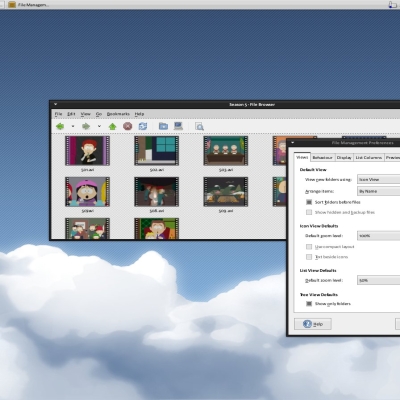Switch to the List Columns tab
The height and width of the screenshot is (400, 400).
click(369, 158)
